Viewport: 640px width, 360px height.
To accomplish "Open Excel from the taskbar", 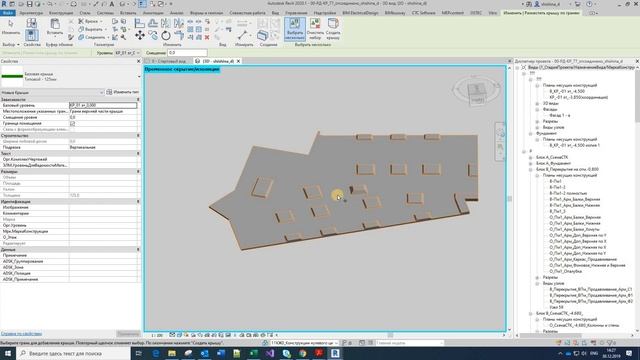I will pyautogui.click(x=253, y=353).
